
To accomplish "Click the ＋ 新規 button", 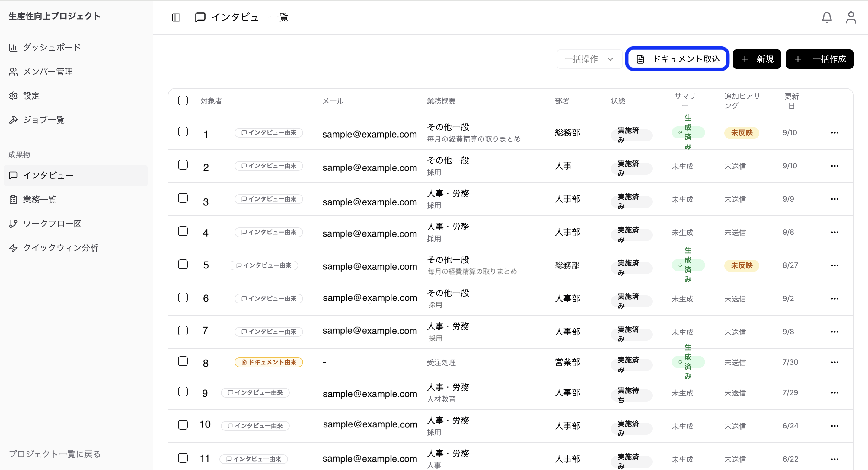I will point(757,59).
